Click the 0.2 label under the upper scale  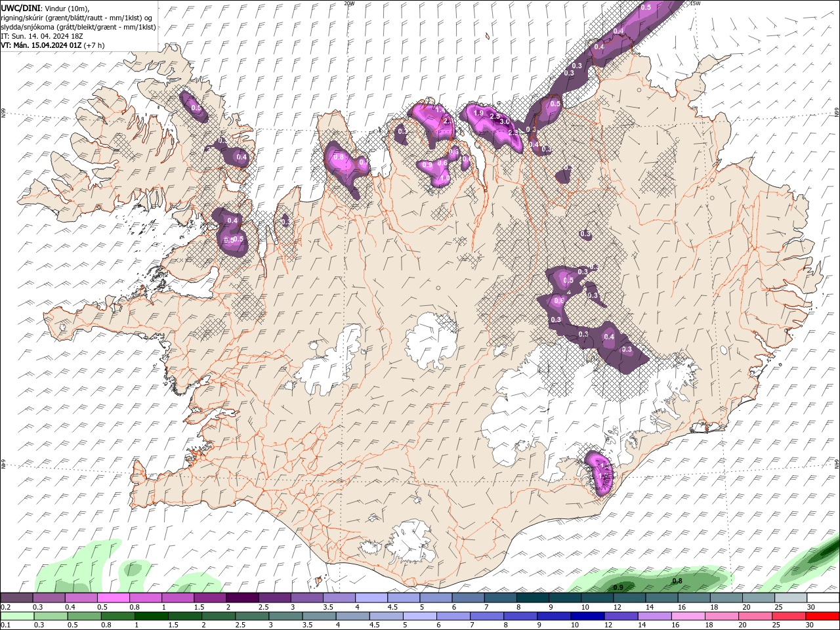5,607
